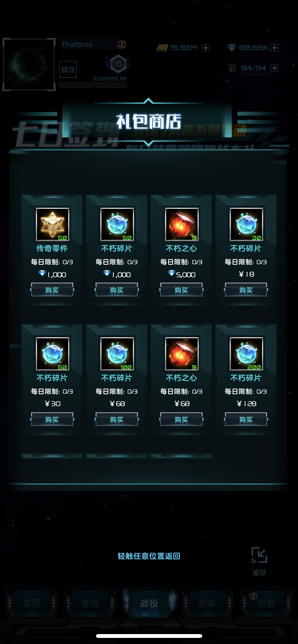Open the info icon beside ThatBoss

point(122,45)
